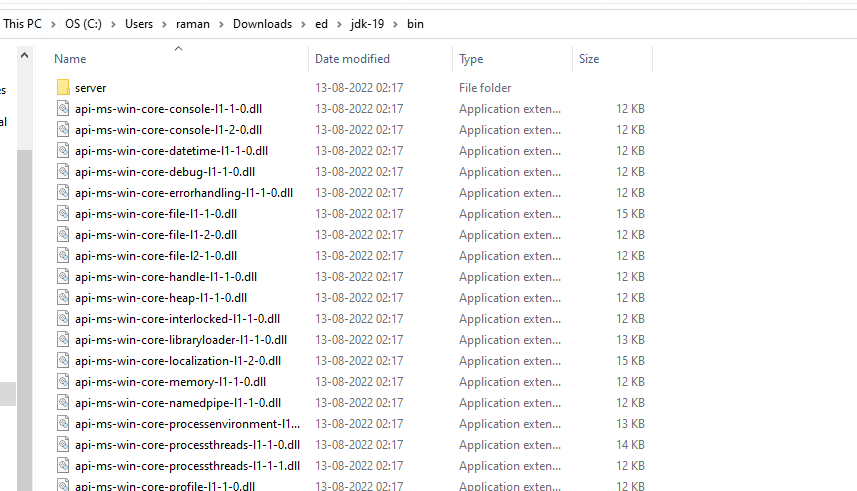Select file api-ms-win-core-libraryloader-l1-1-0.dll
This screenshot has width=857, height=491.
[x=181, y=340]
